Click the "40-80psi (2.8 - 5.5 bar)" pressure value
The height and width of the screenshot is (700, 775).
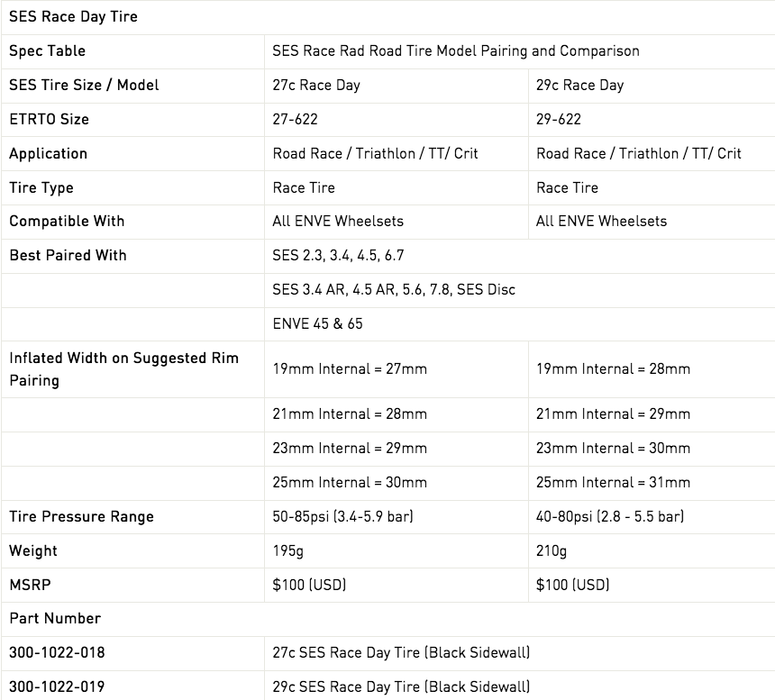pyautogui.click(x=610, y=516)
